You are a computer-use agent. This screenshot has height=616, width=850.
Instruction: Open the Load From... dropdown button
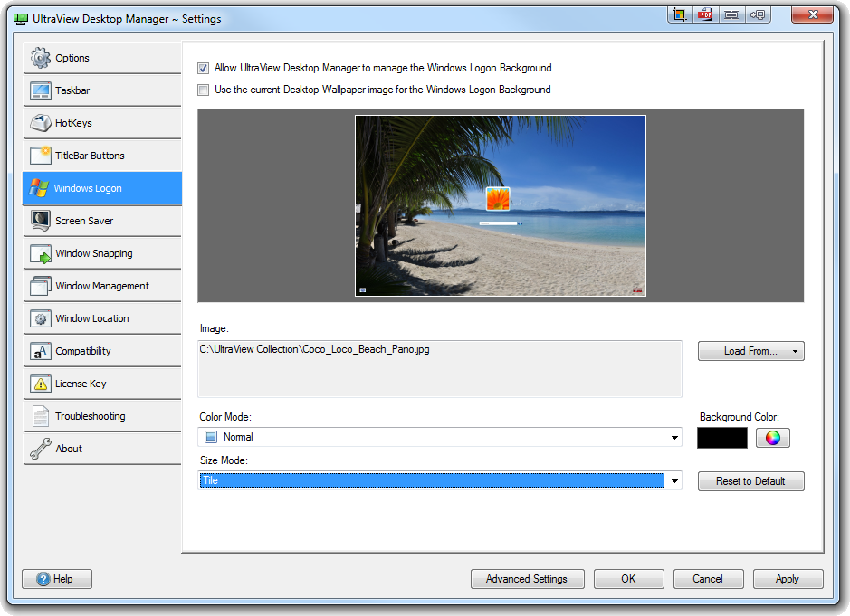click(750, 351)
